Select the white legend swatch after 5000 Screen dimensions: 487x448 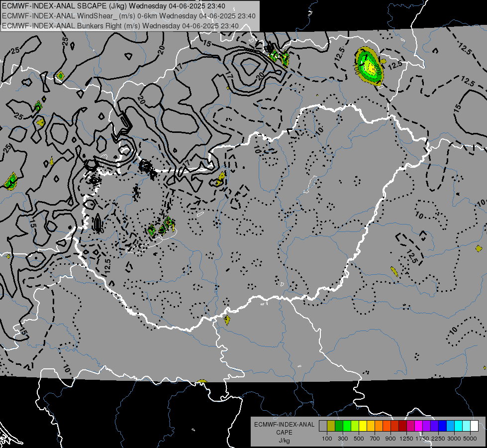pos(474,426)
